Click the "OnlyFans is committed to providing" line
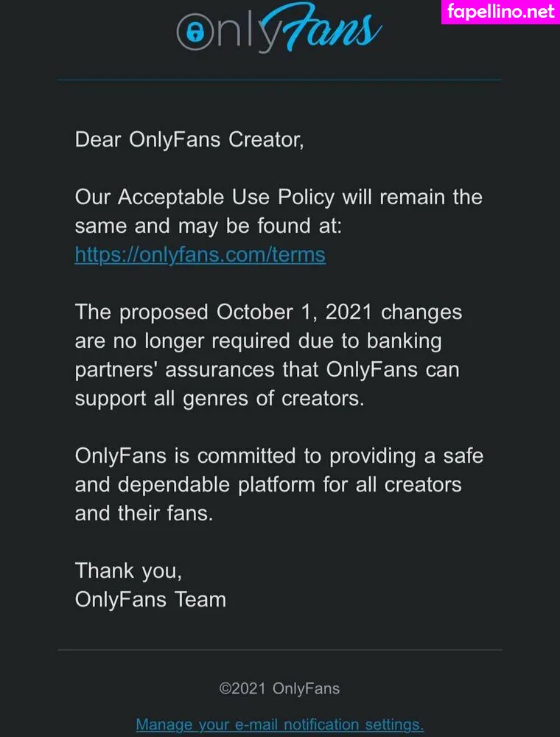The width and height of the screenshot is (560, 737). click(x=279, y=456)
